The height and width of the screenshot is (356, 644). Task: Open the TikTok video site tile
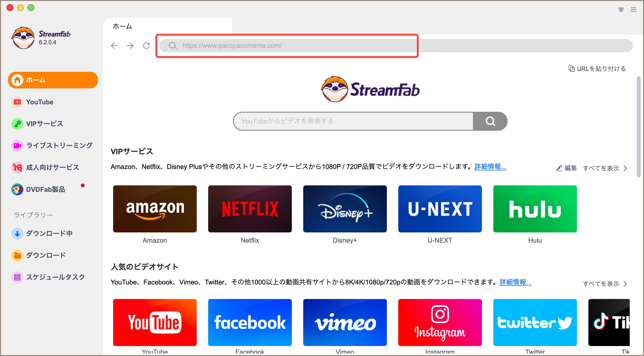609,322
